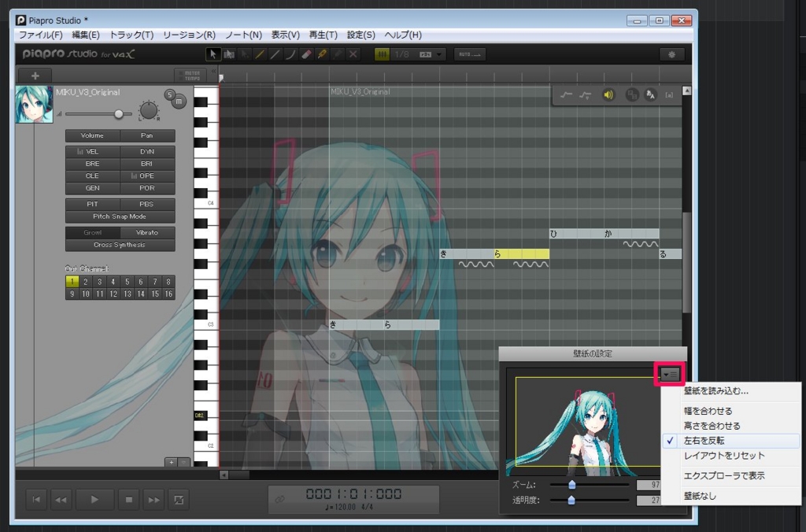This screenshot has width=806, height=532.
Task: Click the L/R pan knob
Action: [149, 110]
